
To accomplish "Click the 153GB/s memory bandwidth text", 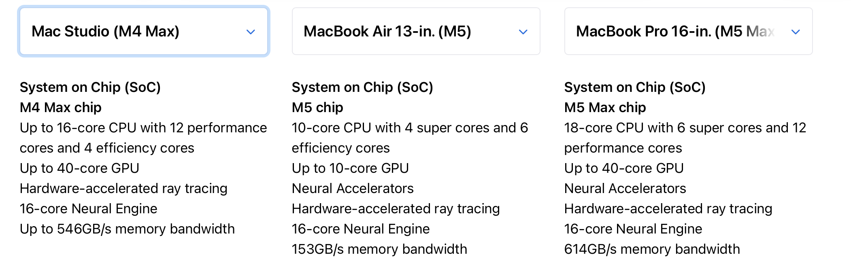I will point(379,249).
